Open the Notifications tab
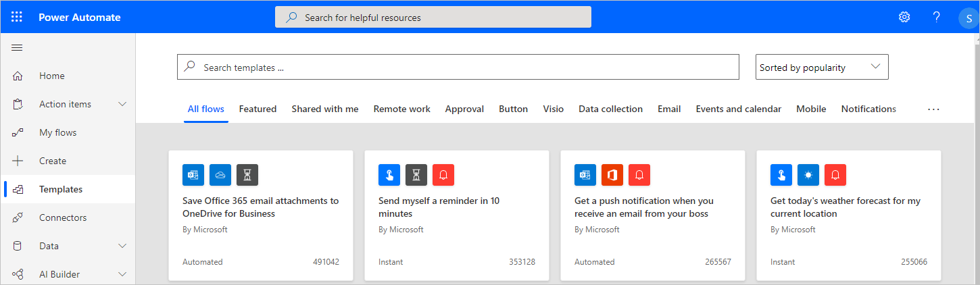The height and width of the screenshot is (285, 980). pos(868,109)
